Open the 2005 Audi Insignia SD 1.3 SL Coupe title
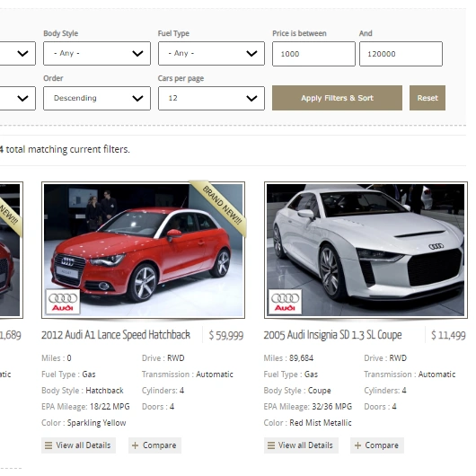 [332, 335]
